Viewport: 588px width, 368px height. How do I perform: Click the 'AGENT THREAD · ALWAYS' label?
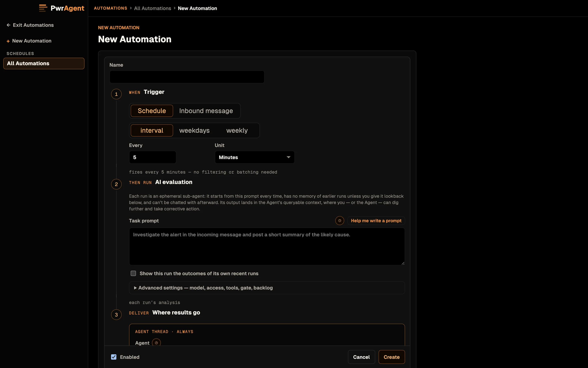(x=164, y=332)
